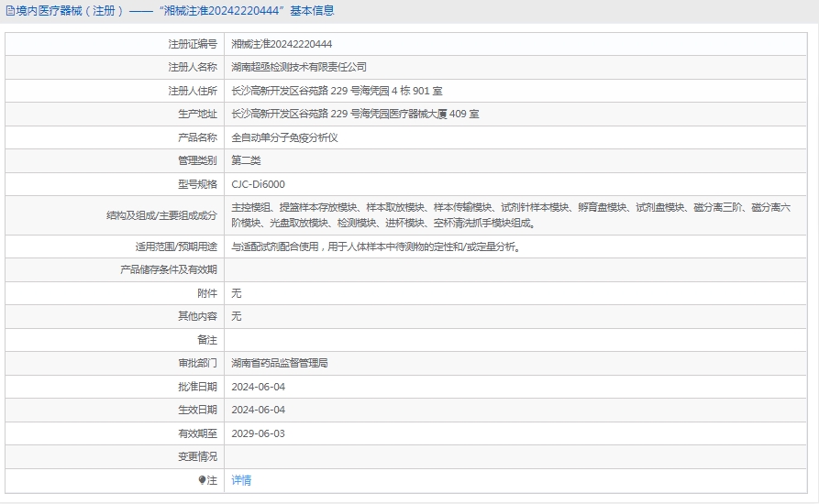This screenshot has height=504, width=819.
Task: Select the 生效日期 value 2024-06-04
Action: click(x=258, y=410)
